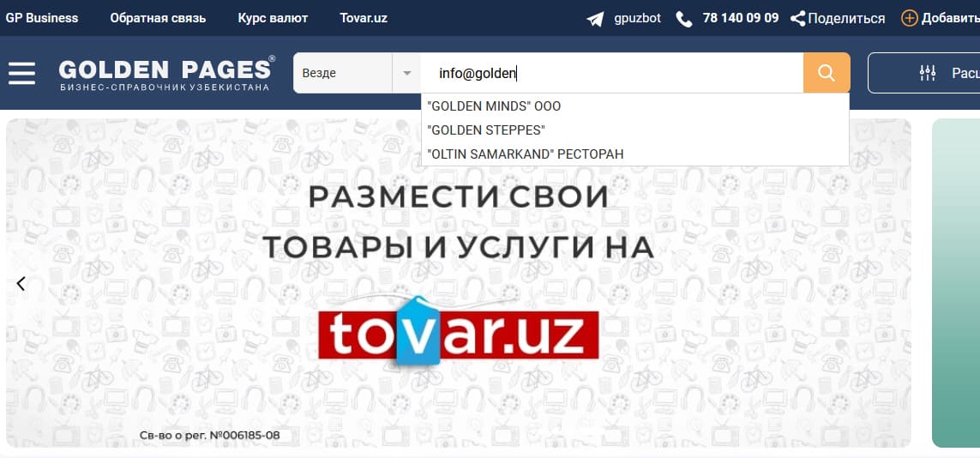Click the Telegram paper plane icon
Screen dimensions: 980x458
595,19
